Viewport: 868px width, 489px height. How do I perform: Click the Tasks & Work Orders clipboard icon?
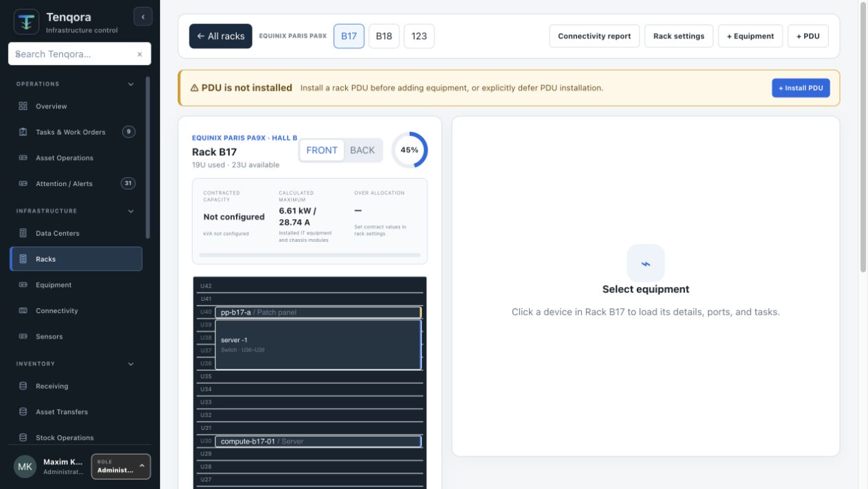(23, 132)
